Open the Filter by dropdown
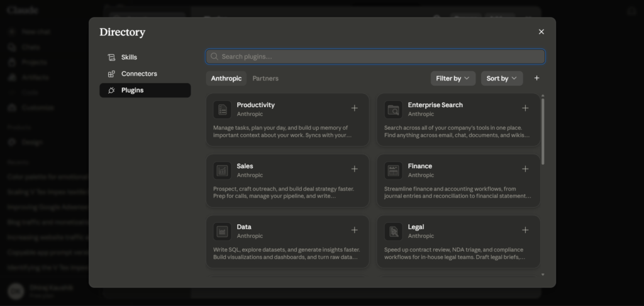This screenshot has height=306, width=644. tap(453, 78)
